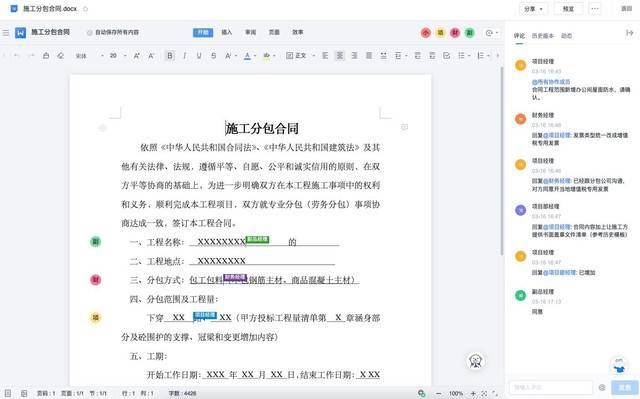640x399 pixels.
Task: Open the 历史版本 tab in side panel
Action: tap(542, 36)
